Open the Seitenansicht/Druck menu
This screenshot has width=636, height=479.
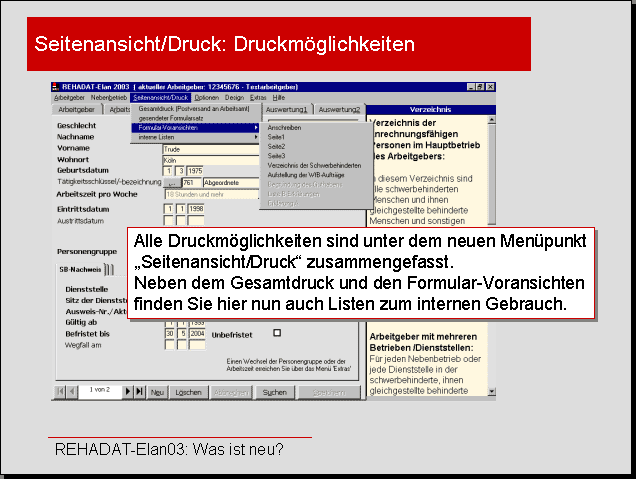[x=160, y=98]
